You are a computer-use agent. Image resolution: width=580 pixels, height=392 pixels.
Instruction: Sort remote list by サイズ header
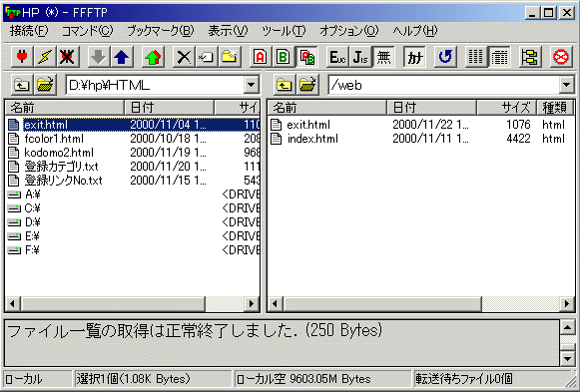(506, 108)
